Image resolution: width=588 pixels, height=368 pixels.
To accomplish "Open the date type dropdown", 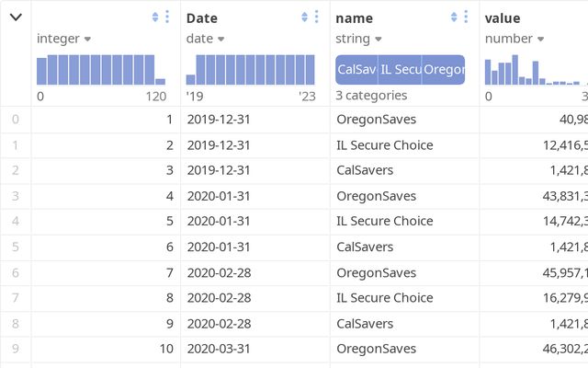I will point(207,39).
